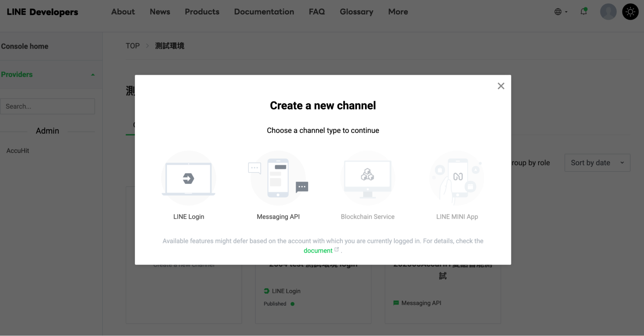644x336 pixels.
Task: Select the AccuHit provider
Action: [18, 151]
